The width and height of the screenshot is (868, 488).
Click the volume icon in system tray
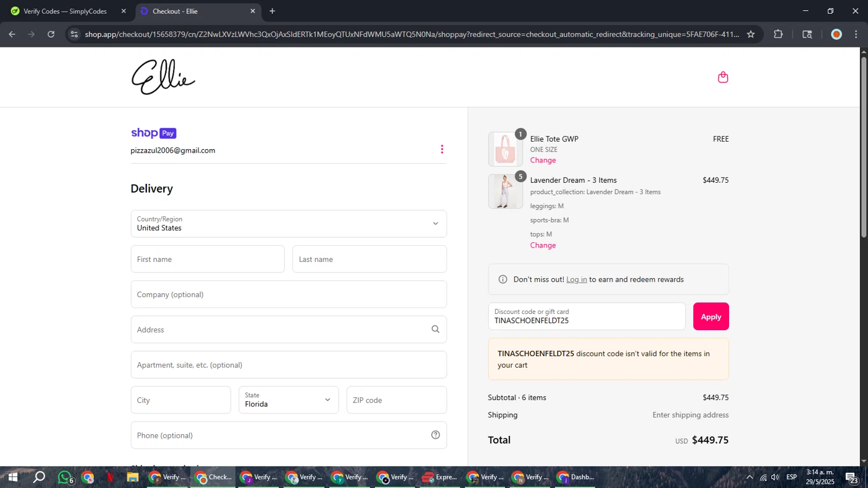775,477
